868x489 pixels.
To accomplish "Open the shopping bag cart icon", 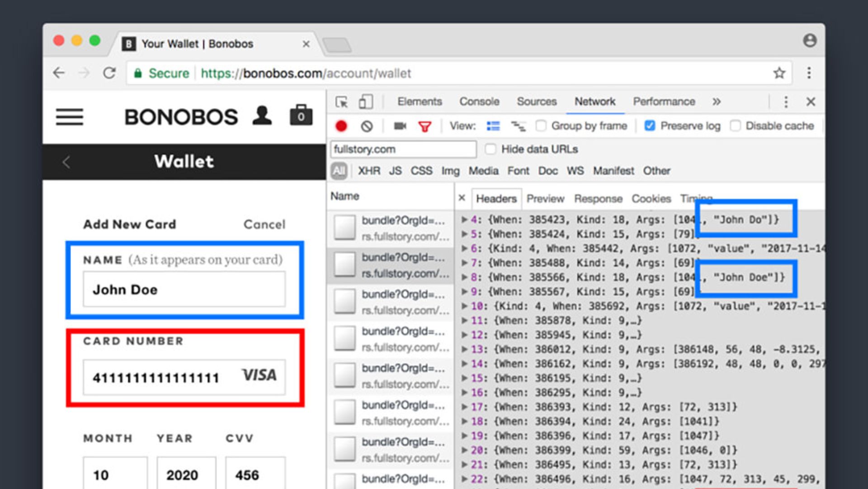I will click(x=301, y=115).
